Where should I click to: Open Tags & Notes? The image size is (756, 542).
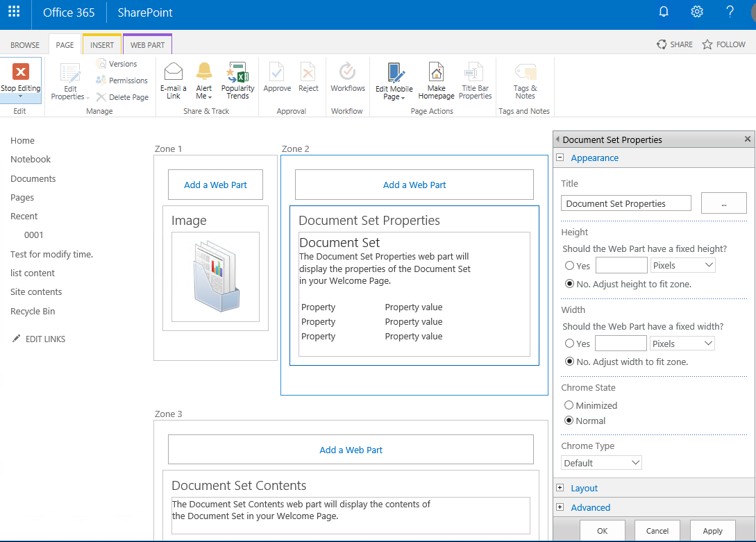pos(525,81)
